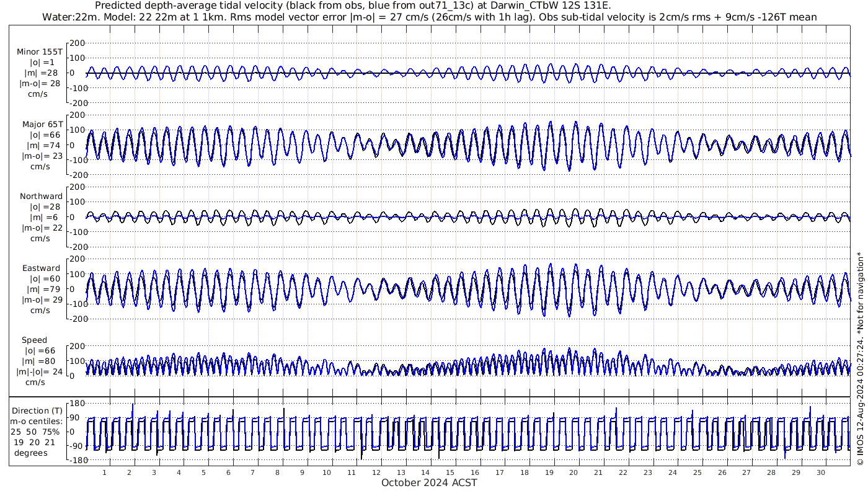Click day tick label '12' on x-axis
Screen dimensions: 868x496
coord(376,472)
